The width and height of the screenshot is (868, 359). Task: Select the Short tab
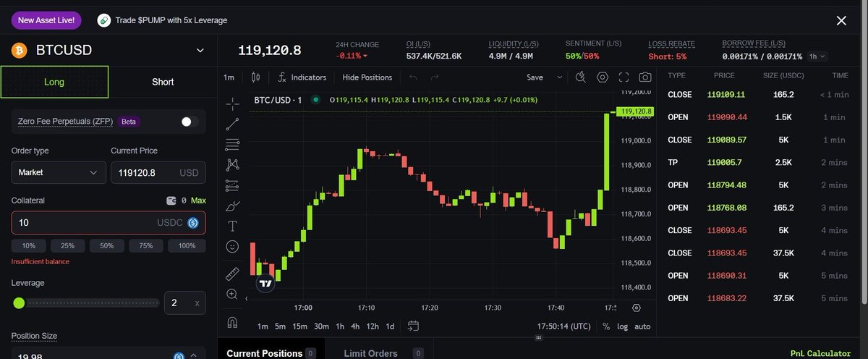pos(163,82)
